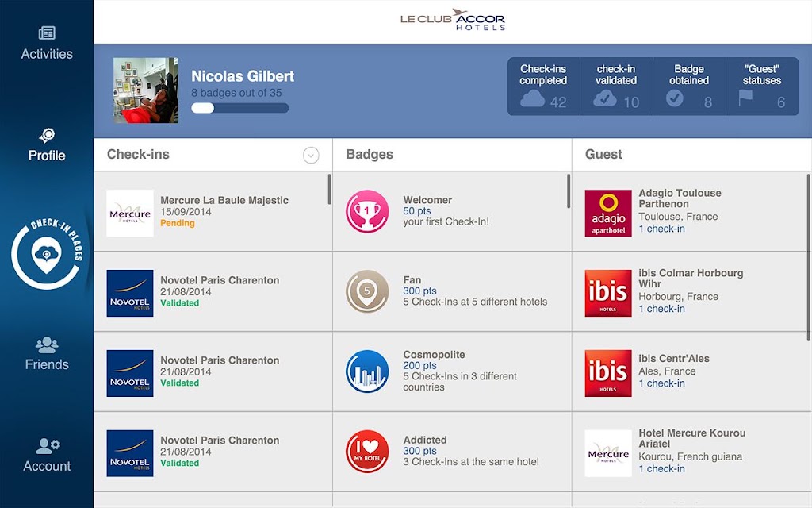Open the Profile section in sidebar
Viewport: 812px width, 508px height.
47,145
